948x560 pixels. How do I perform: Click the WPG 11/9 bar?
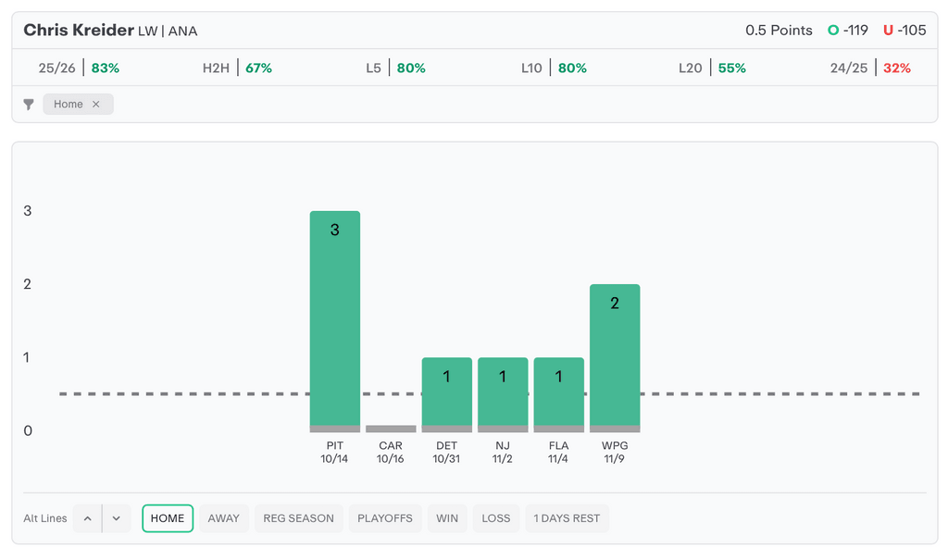(615, 357)
